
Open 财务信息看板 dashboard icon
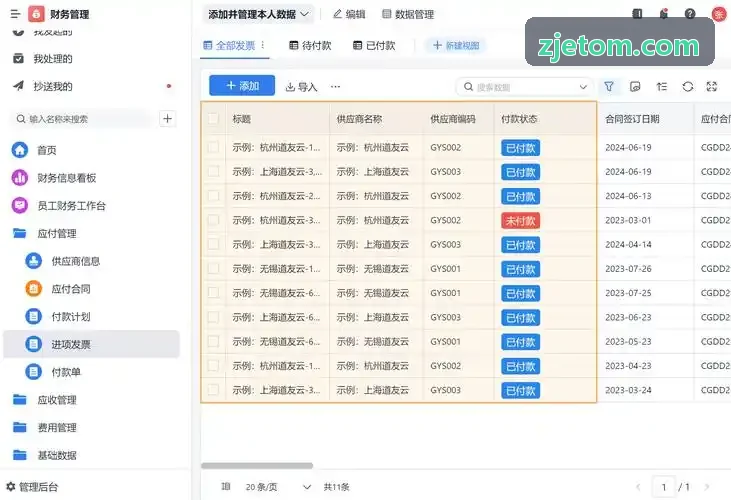tap(20, 178)
